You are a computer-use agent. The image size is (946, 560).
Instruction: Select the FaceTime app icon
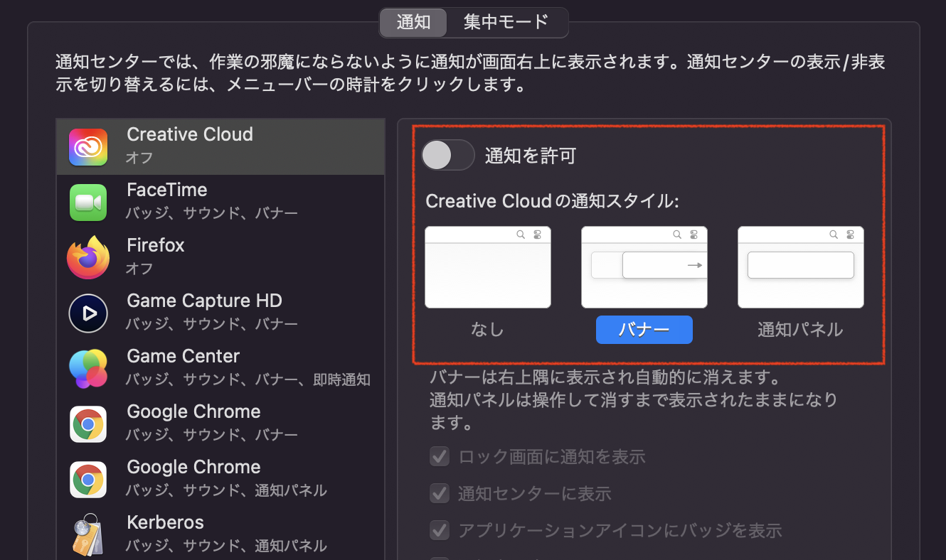pos(88,203)
